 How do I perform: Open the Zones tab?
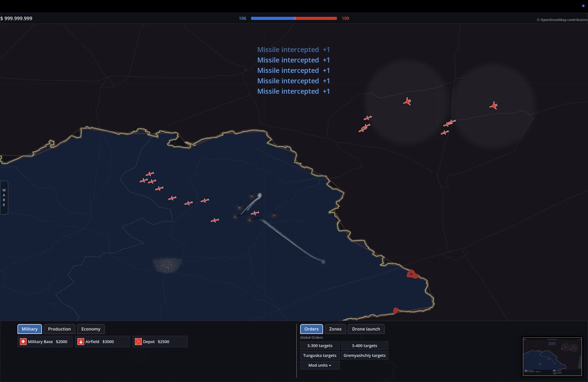(x=335, y=329)
